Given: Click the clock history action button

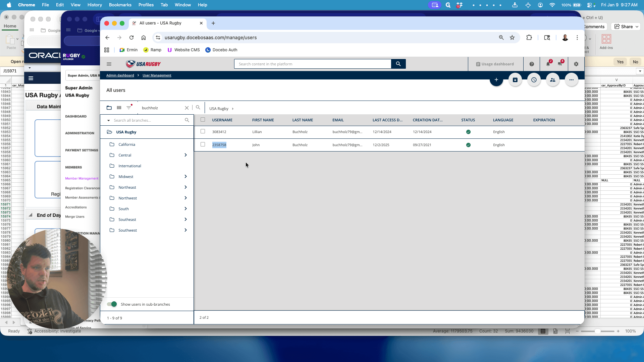Looking at the screenshot, I should (534, 80).
